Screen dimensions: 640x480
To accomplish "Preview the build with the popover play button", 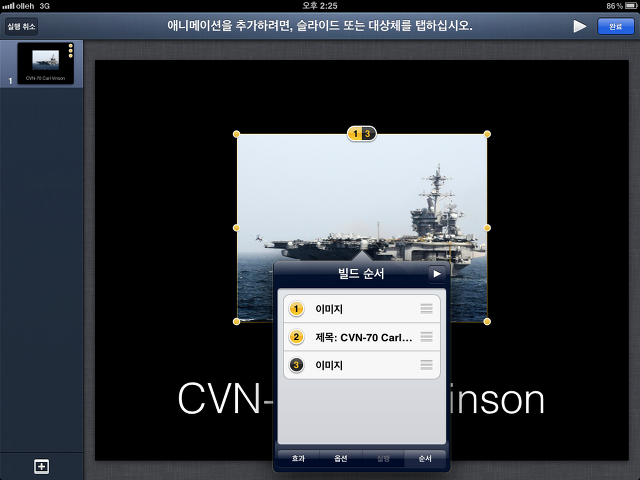I will (x=437, y=274).
